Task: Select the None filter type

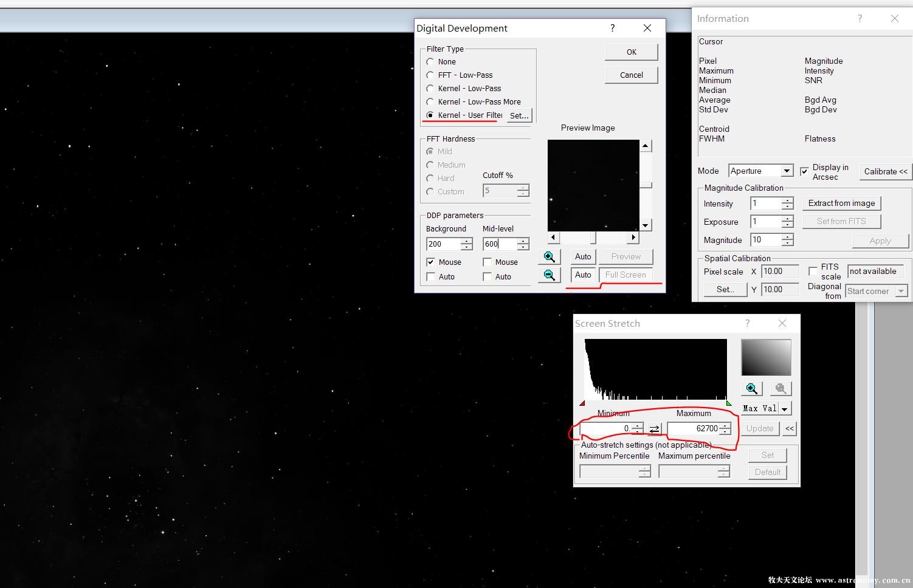Action: click(x=430, y=62)
